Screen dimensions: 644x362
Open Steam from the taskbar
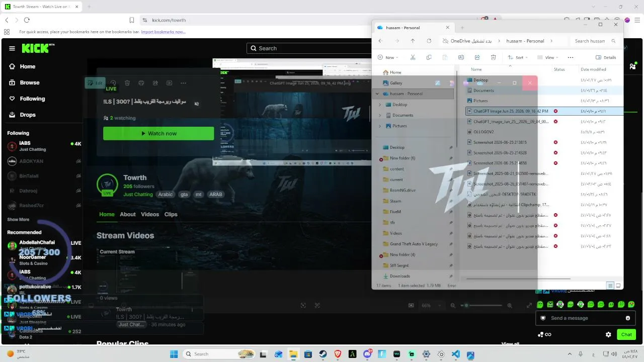coord(323,354)
